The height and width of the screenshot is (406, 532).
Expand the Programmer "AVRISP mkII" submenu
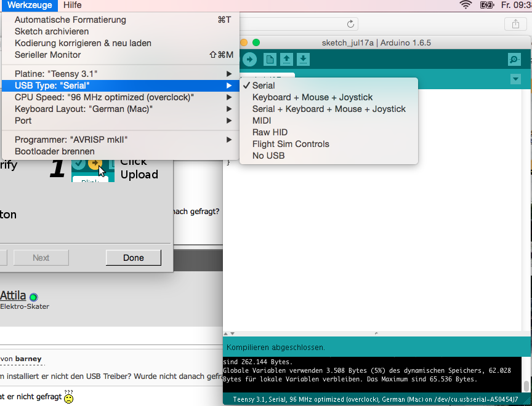pyautogui.click(x=121, y=140)
